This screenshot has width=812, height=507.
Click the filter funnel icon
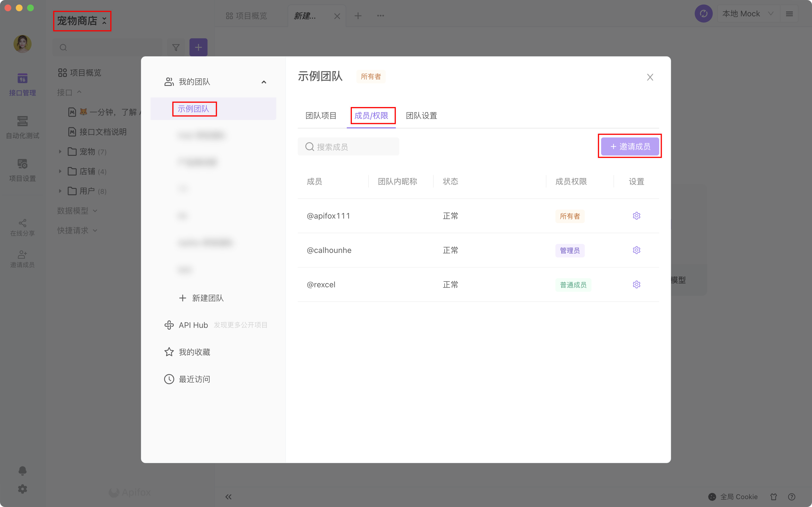point(176,47)
